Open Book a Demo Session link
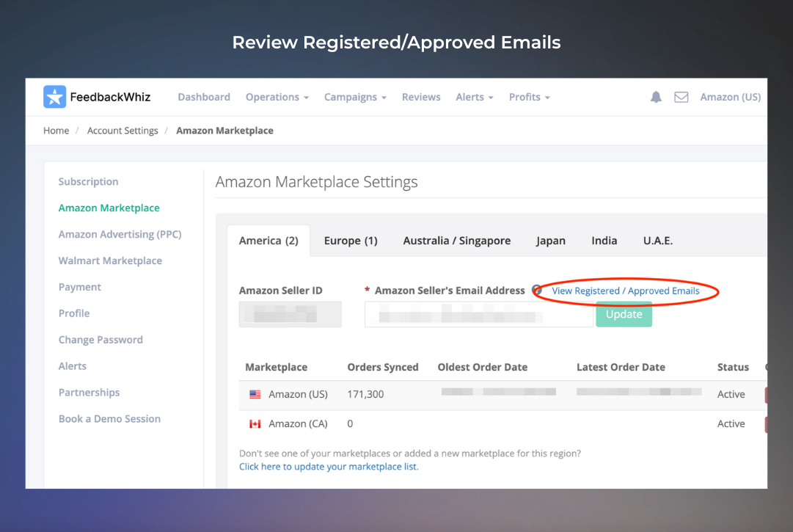The width and height of the screenshot is (793, 532). tap(110, 418)
